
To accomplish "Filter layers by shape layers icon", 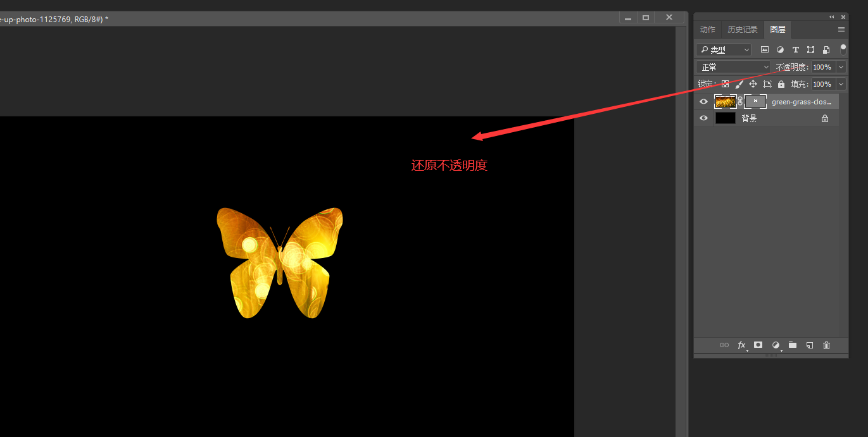I will [x=810, y=49].
